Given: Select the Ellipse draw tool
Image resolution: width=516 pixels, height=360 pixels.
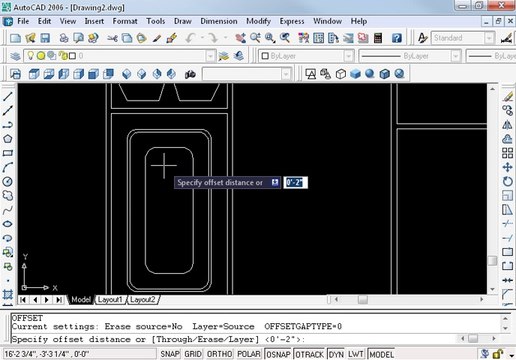Looking at the screenshot, I should [8, 224].
